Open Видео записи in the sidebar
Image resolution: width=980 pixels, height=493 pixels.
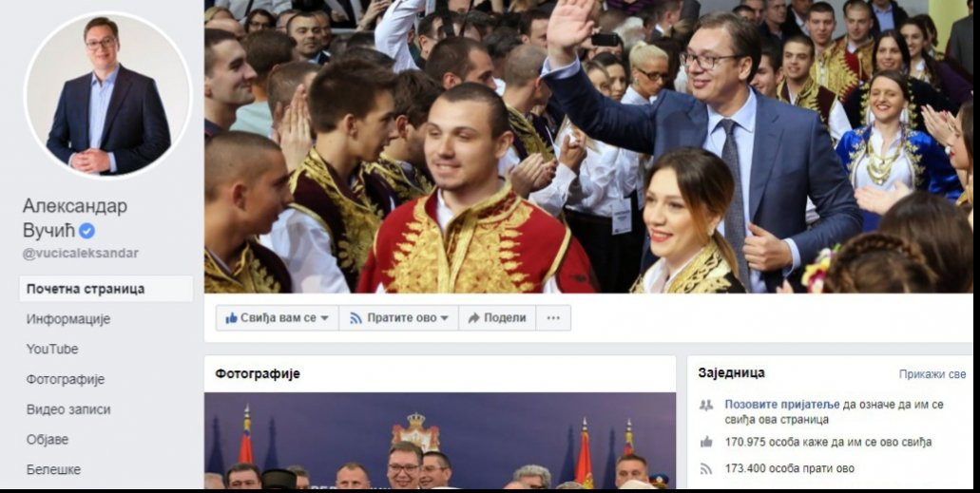68,410
